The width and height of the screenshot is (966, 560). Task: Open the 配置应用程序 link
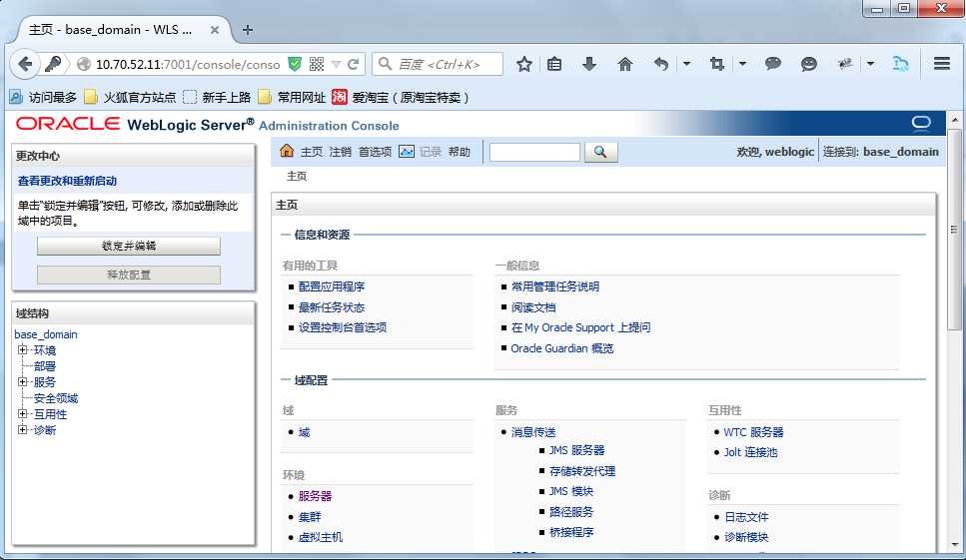pos(332,286)
